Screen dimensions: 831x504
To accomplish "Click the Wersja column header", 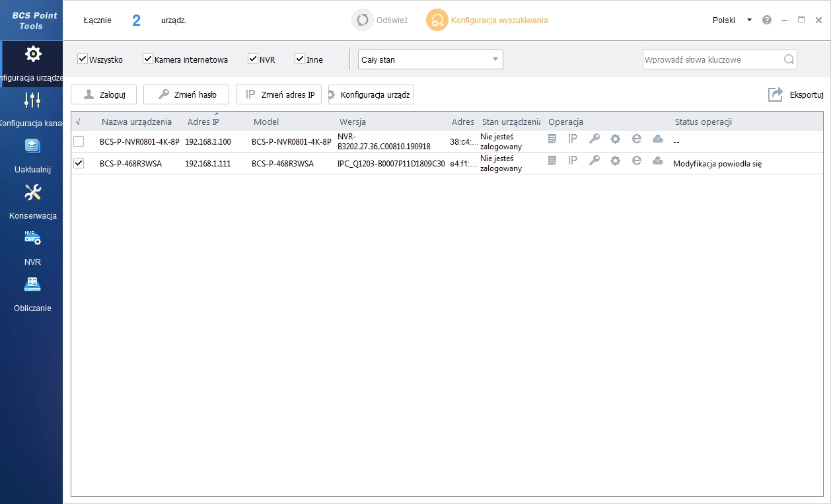I will click(353, 122).
